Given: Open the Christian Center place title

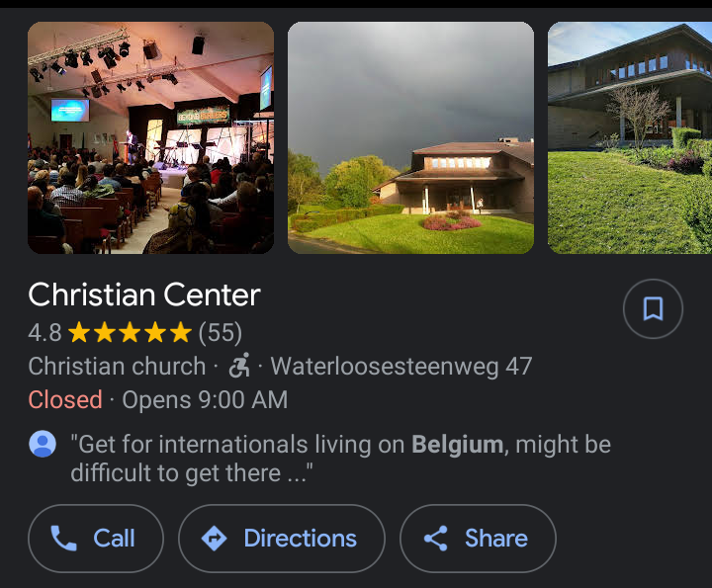Looking at the screenshot, I should (x=144, y=294).
